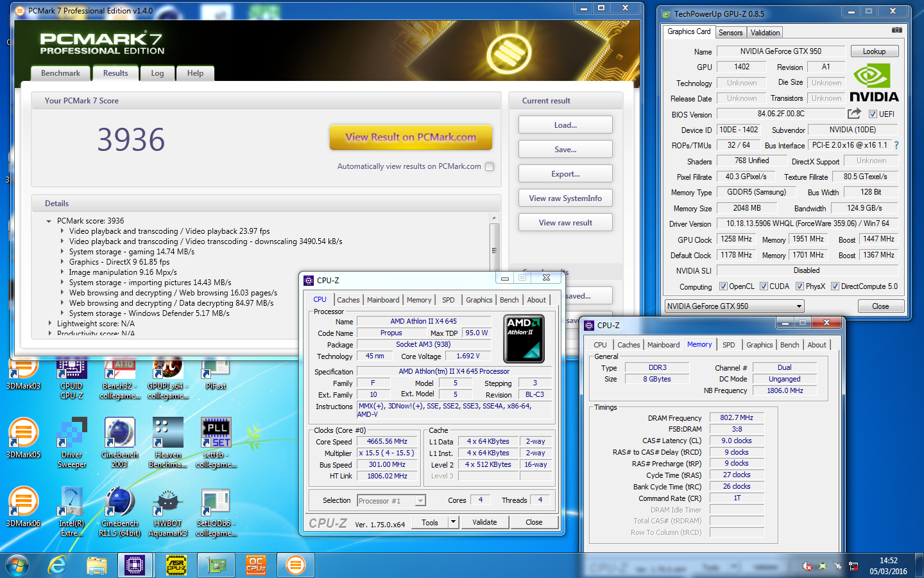Select the Bench tab in front CPU-Z window
This screenshot has width=924, height=578.
pos(509,300)
